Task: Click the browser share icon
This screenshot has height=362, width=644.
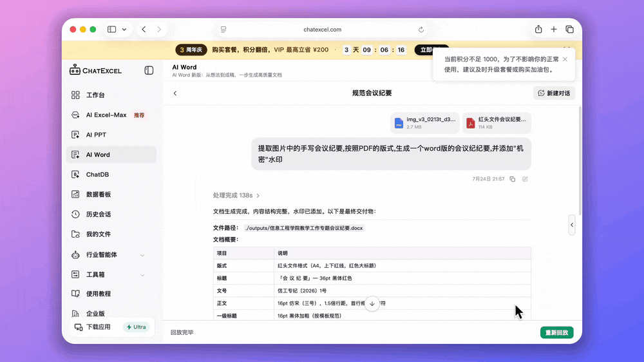Action: pos(538,29)
